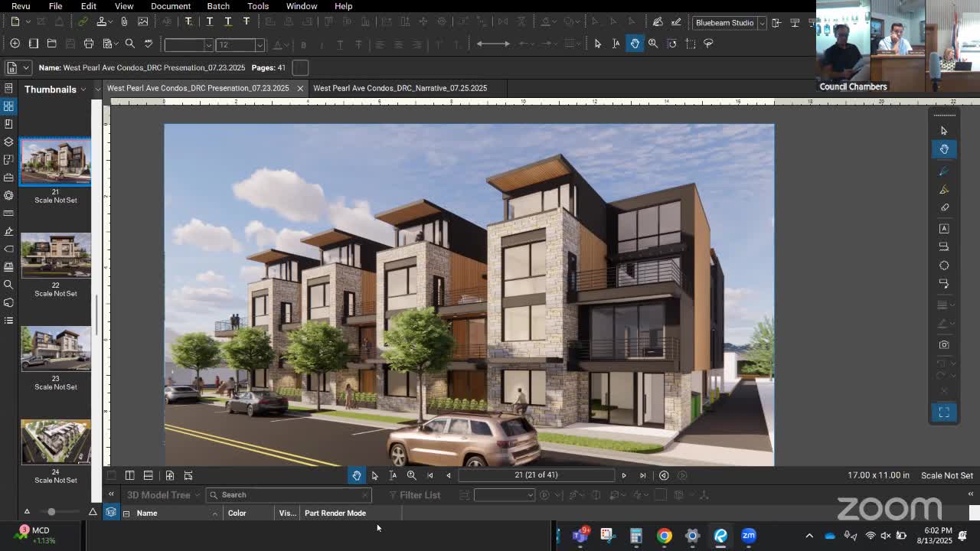980x551 pixels.
Task: Click the Image insert icon
Action: point(143,22)
